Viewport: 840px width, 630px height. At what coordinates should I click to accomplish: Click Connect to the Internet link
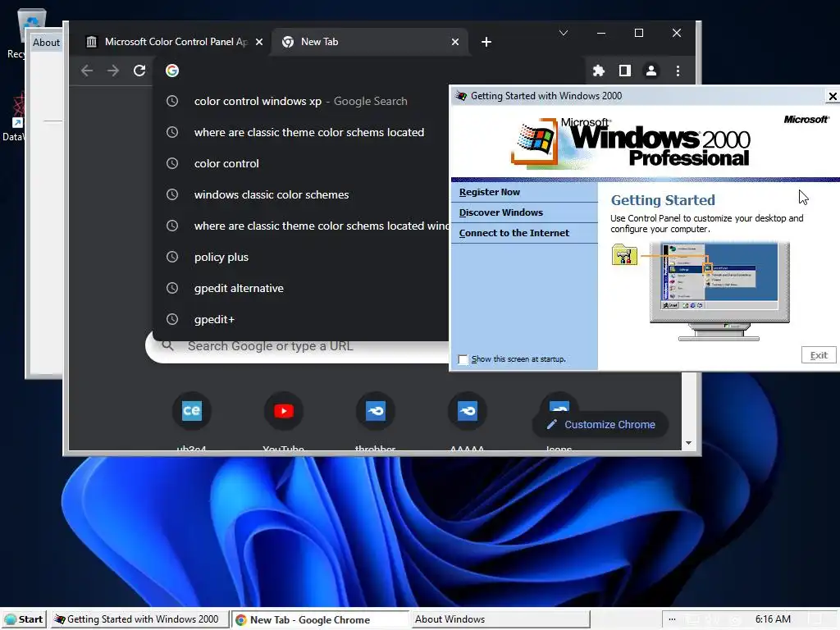click(x=514, y=233)
